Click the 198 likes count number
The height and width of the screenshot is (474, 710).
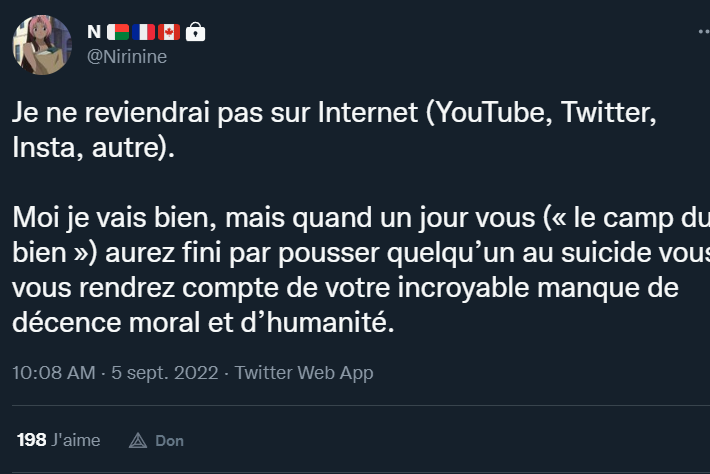click(31, 440)
